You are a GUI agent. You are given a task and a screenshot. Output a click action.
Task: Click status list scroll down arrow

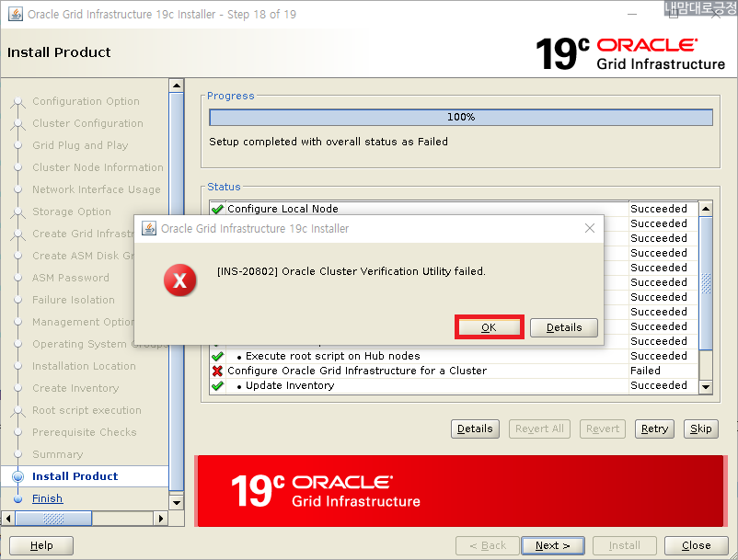pyautogui.click(x=706, y=386)
